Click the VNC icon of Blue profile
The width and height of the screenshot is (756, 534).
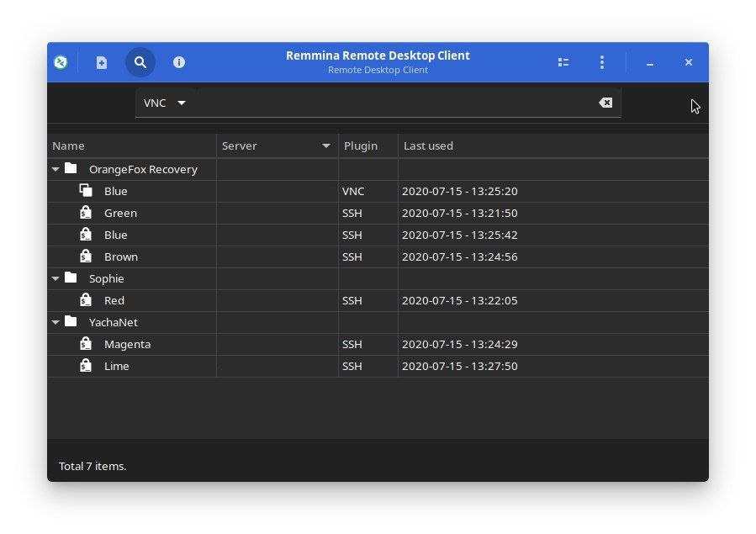(86, 190)
